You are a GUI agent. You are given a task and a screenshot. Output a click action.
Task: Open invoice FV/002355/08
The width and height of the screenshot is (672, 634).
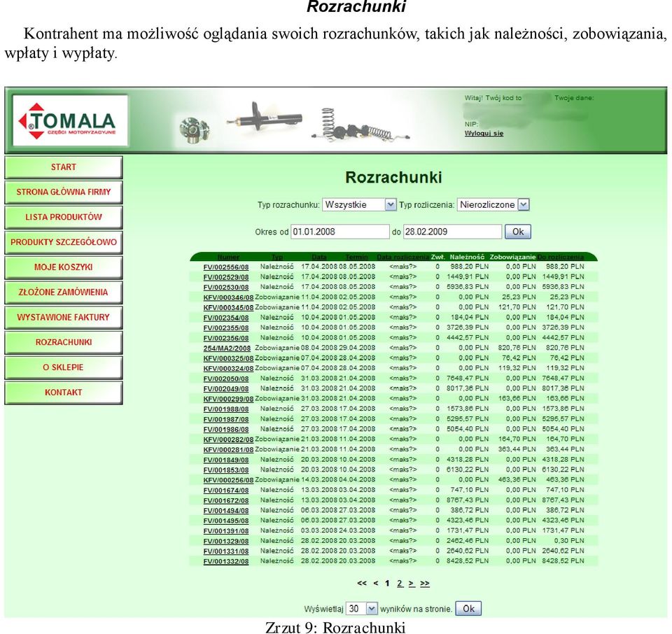coord(226,328)
